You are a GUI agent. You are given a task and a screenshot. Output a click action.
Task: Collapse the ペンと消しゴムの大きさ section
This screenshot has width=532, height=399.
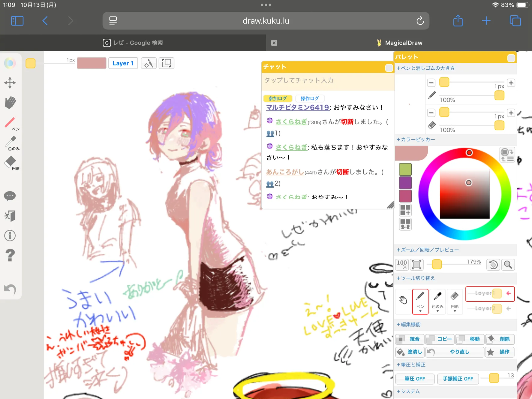(x=425, y=68)
